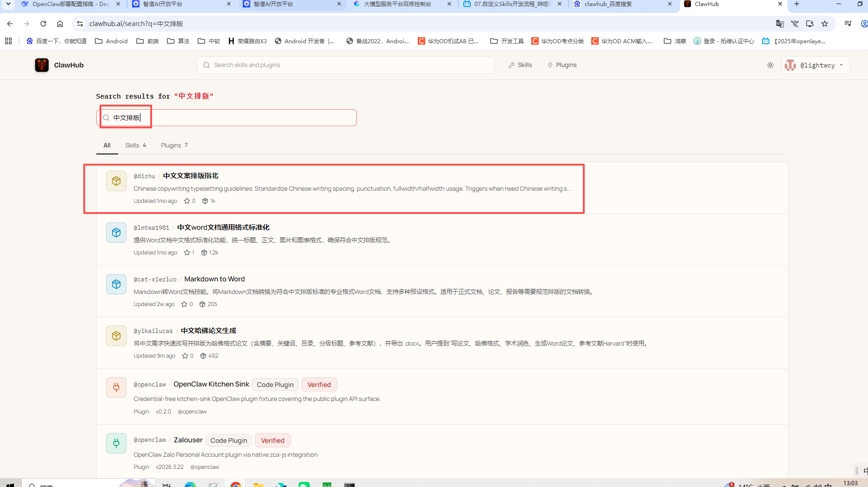Toggle the light/dark theme sun icon
This screenshot has height=487, width=868.
tap(770, 65)
